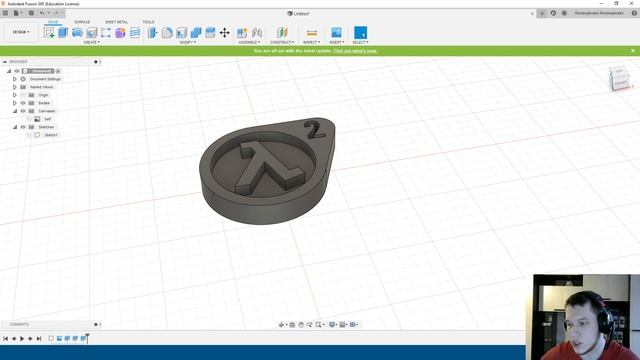
Task: Click the Undo arrow
Action: pos(42,13)
